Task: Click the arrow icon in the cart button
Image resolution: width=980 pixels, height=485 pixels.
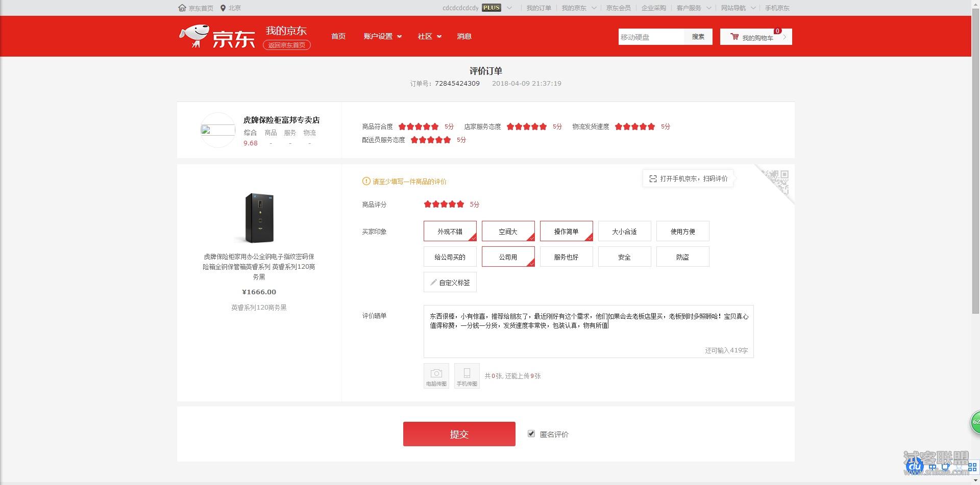Action: click(785, 37)
